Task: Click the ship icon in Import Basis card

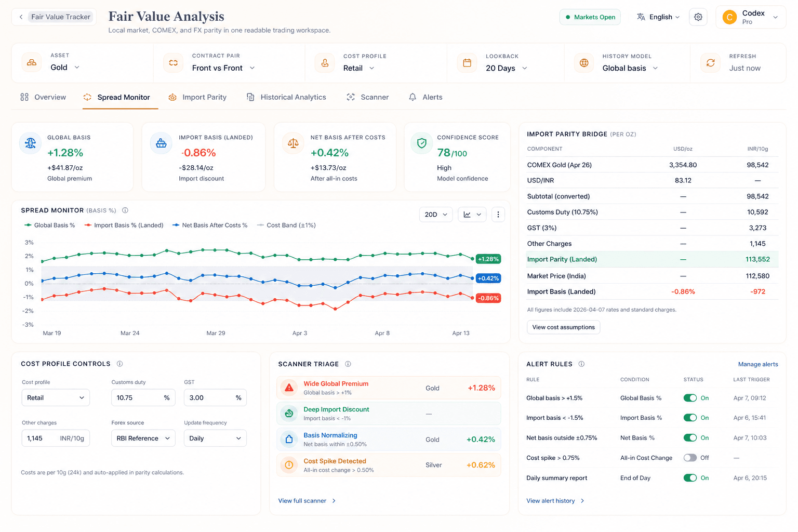Action: pyautogui.click(x=161, y=143)
